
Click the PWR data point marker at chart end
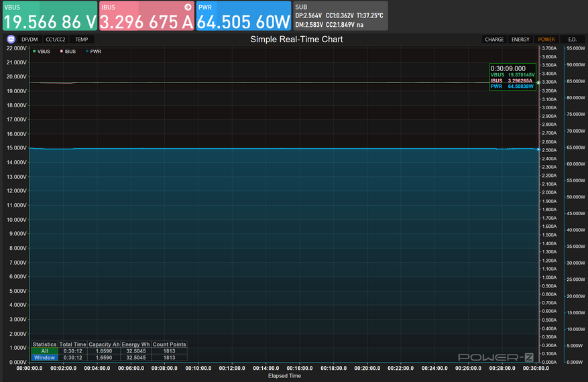[538, 149]
